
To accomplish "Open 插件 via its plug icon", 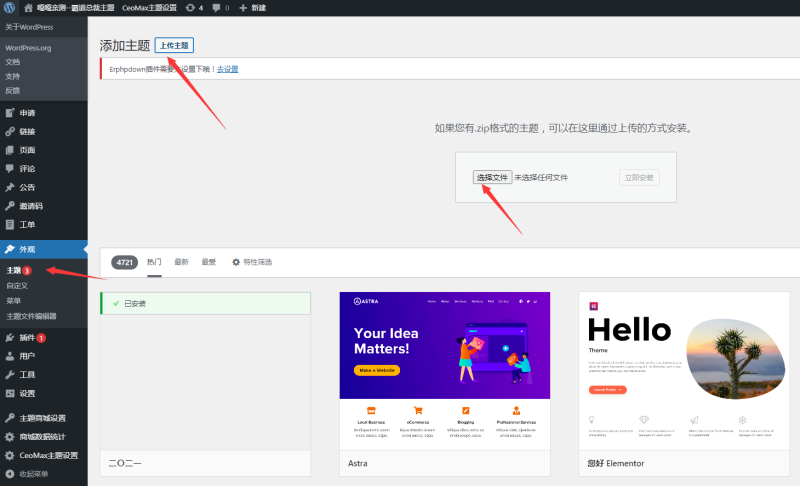I will (x=10, y=338).
